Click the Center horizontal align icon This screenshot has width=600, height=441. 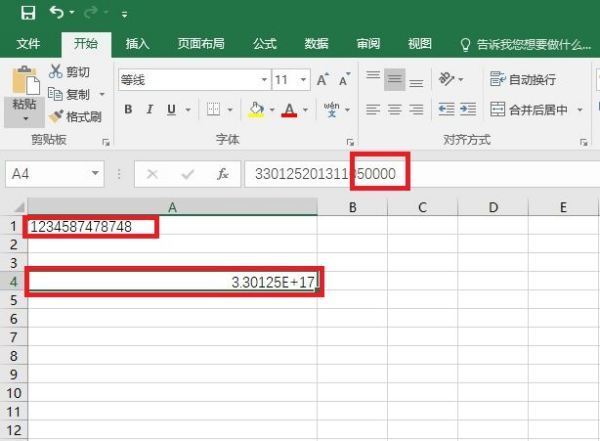click(x=395, y=110)
